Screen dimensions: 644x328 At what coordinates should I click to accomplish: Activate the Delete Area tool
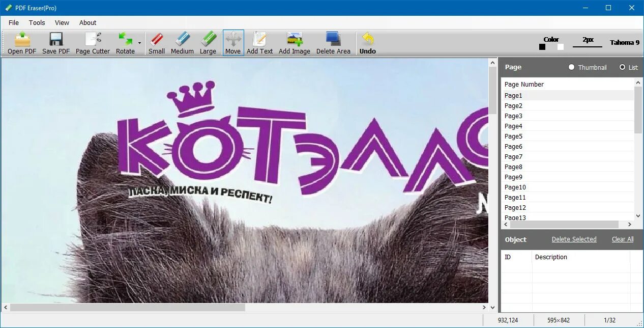coord(333,43)
